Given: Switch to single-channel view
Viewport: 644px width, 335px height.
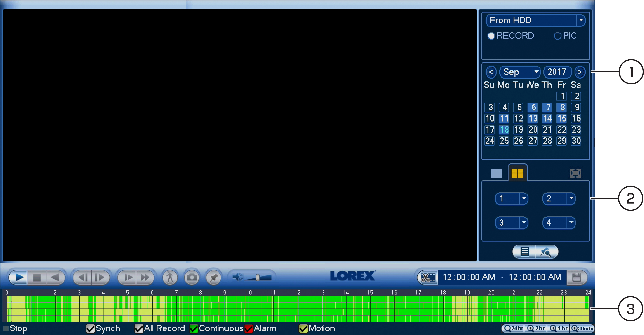Looking at the screenshot, I should [x=496, y=173].
